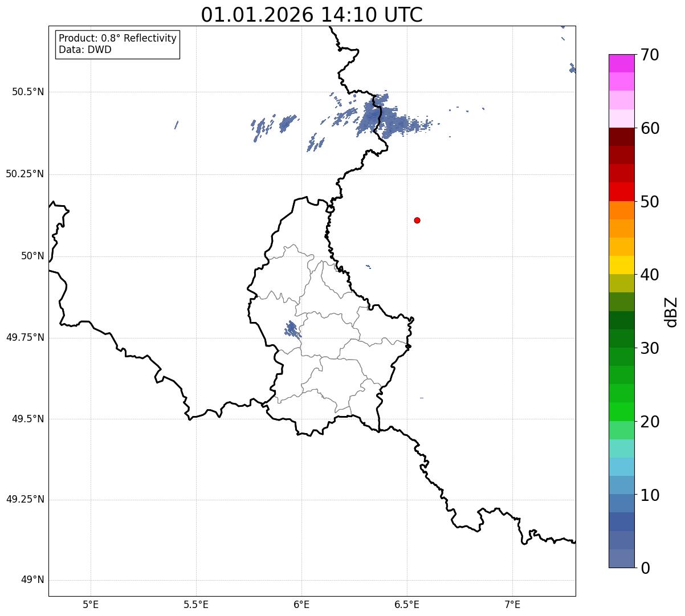Click the 50.25°N latitude label

[25, 174]
